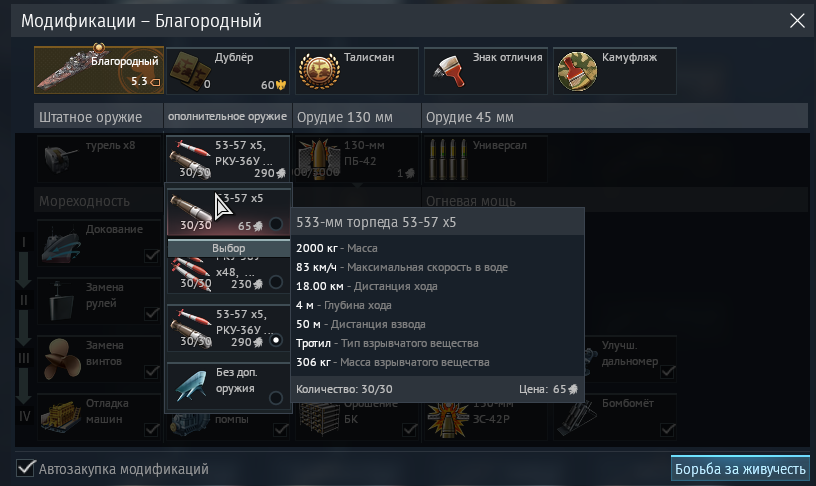Open the Камуфляж paint brush icon

tap(577, 71)
